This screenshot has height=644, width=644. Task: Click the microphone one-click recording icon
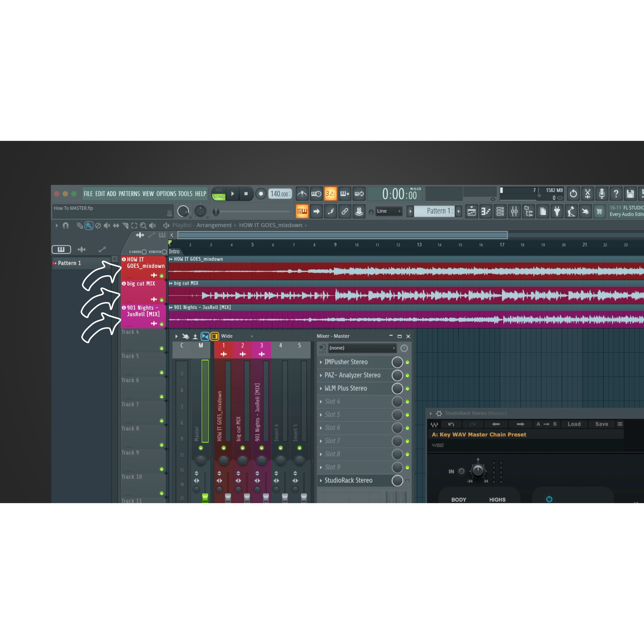coord(602,194)
